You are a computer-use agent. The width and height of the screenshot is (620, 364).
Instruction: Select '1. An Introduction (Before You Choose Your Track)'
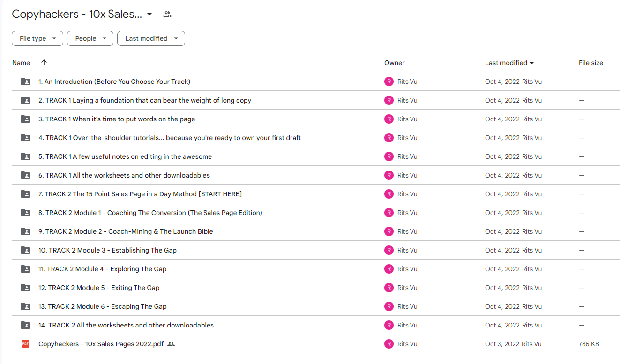tap(114, 82)
